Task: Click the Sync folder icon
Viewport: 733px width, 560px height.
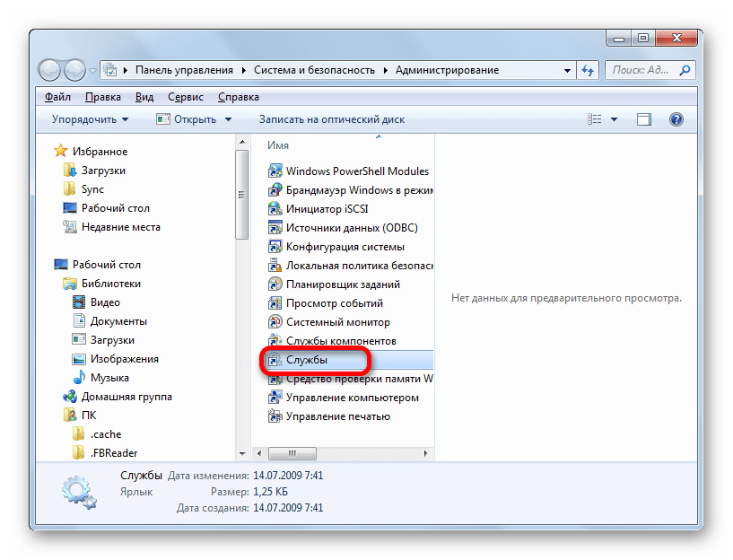Action: pos(70,188)
